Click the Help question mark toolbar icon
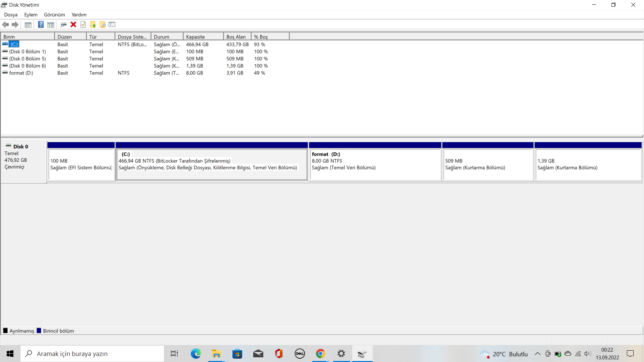This screenshot has width=644, height=362. pyautogui.click(x=41, y=24)
